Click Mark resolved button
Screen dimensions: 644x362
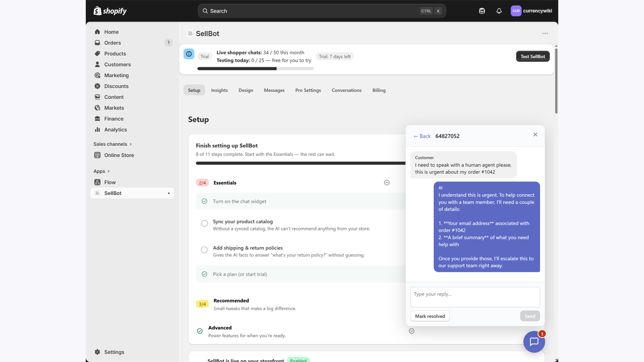[x=430, y=316]
